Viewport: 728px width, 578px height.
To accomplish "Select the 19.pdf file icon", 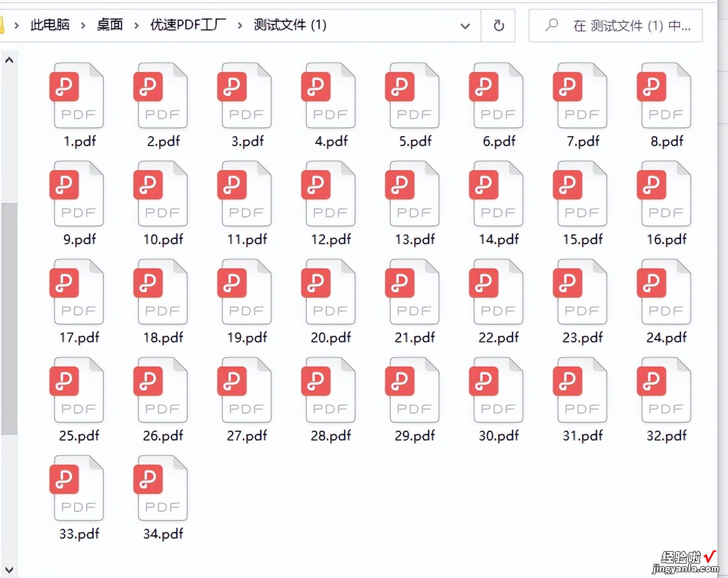I will 245,292.
